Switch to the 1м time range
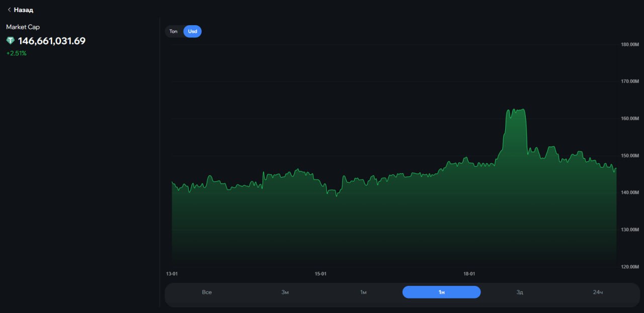The height and width of the screenshot is (313, 644). tap(363, 292)
